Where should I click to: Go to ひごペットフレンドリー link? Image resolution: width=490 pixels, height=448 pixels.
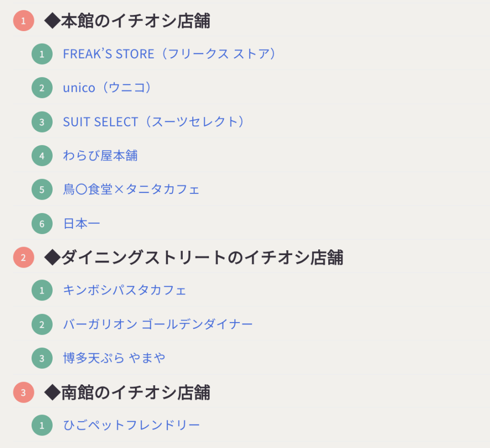coord(132,425)
